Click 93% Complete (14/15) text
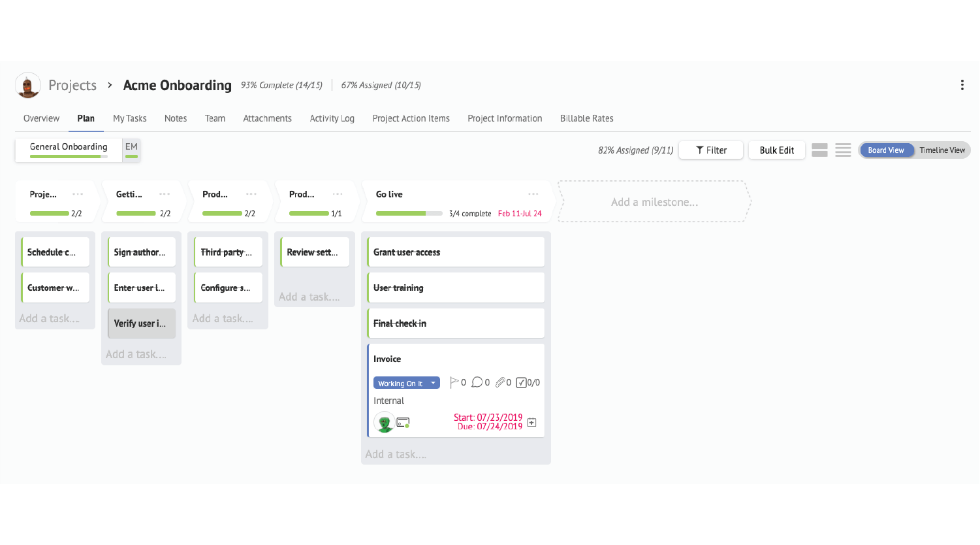 (x=281, y=85)
